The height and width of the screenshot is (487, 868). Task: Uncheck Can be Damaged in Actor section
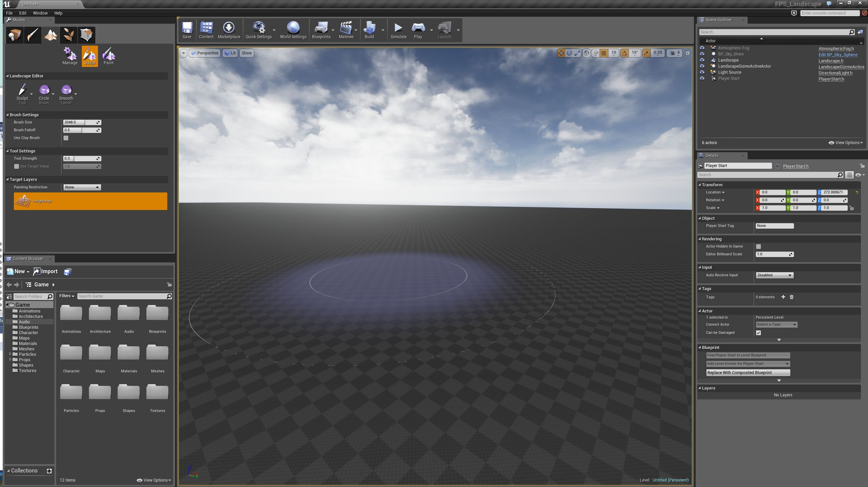[x=758, y=332]
